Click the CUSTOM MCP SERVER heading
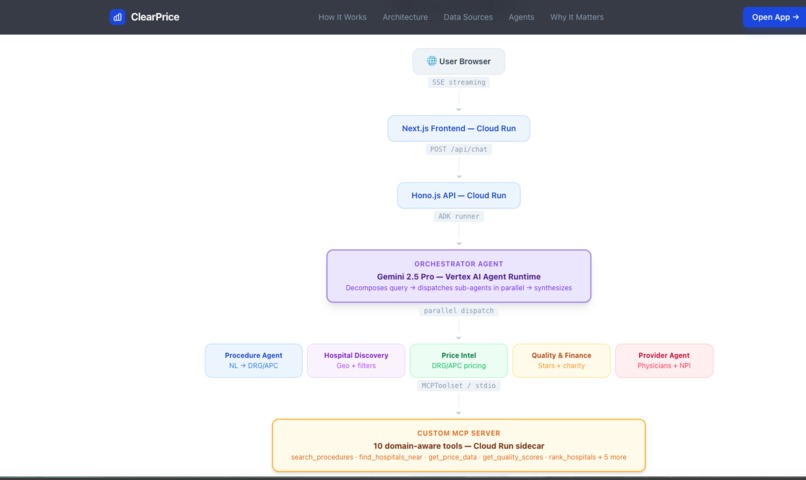This screenshot has width=806, height=480. [459, 433]
